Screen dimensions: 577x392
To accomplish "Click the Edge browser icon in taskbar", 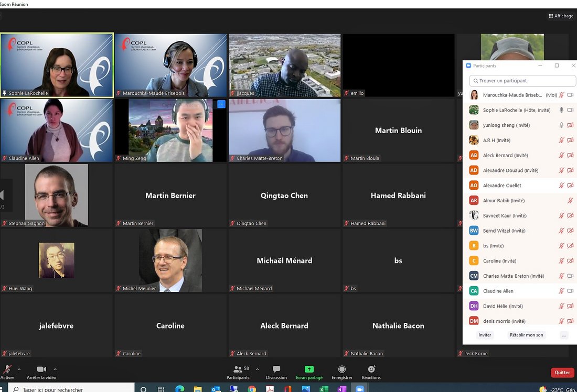I will point(179,389).
